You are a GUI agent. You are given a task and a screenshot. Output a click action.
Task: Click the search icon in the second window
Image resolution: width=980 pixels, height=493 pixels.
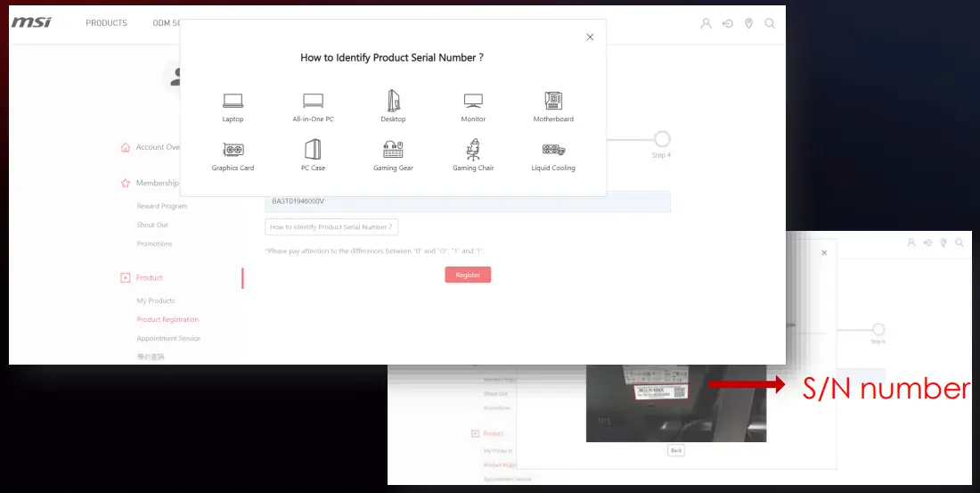point(960,242)
